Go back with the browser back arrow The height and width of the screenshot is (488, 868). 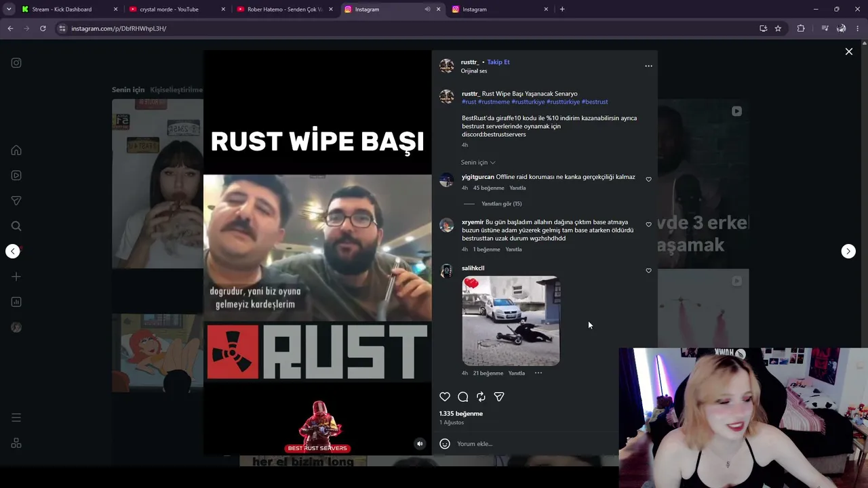pyautogui.click(x=10, y=28)
